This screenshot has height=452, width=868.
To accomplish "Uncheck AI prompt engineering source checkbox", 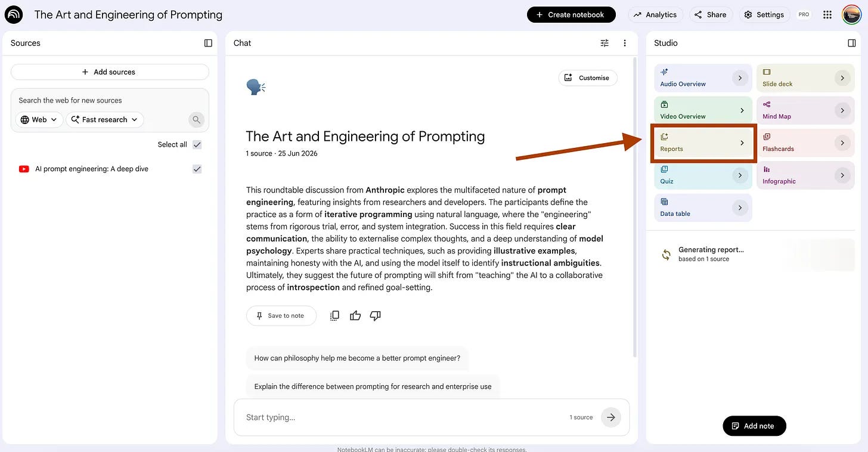I will (197, 169).
